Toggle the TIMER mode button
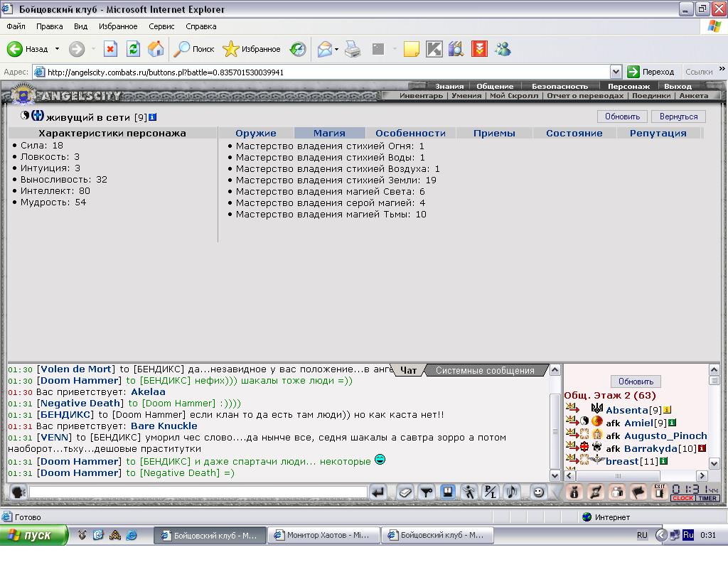The width and height of the screenshot is (728, 584). click(x=707, y=498)
